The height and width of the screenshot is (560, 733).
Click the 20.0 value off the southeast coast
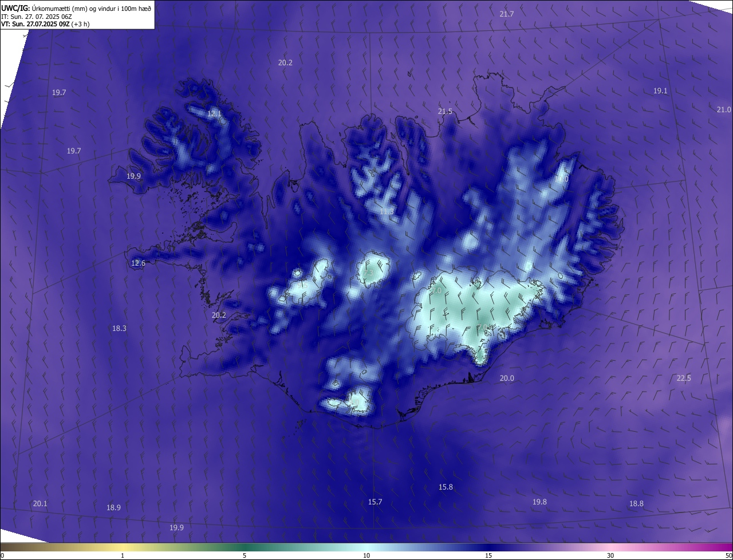pos(507,378)
